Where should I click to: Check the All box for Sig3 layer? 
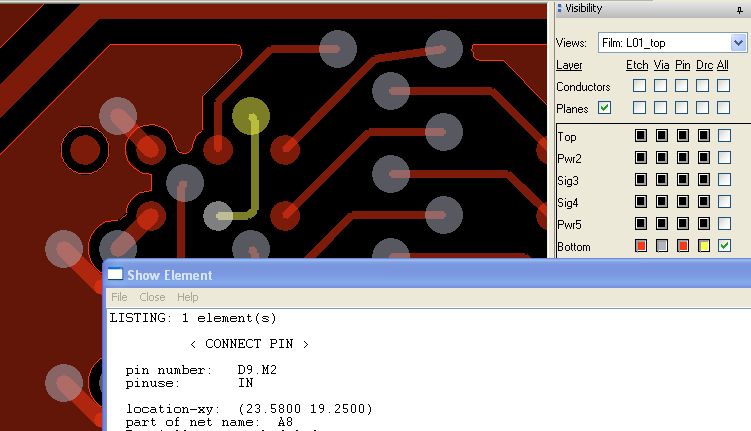725,180
